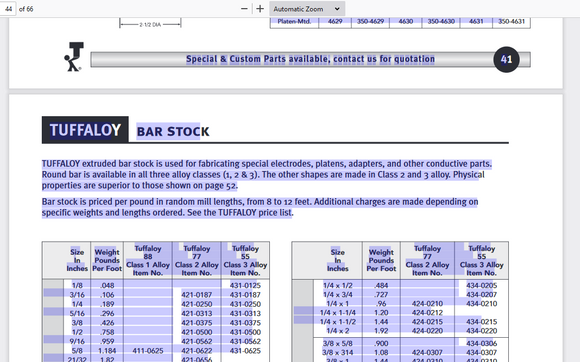Click item number 431-0125

coord(245,285)
